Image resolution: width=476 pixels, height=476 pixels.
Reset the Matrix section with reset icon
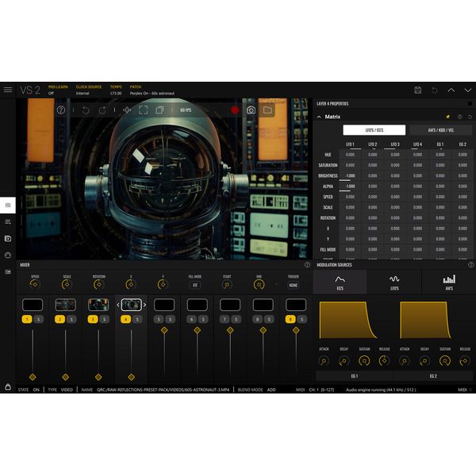pos(470,117)
